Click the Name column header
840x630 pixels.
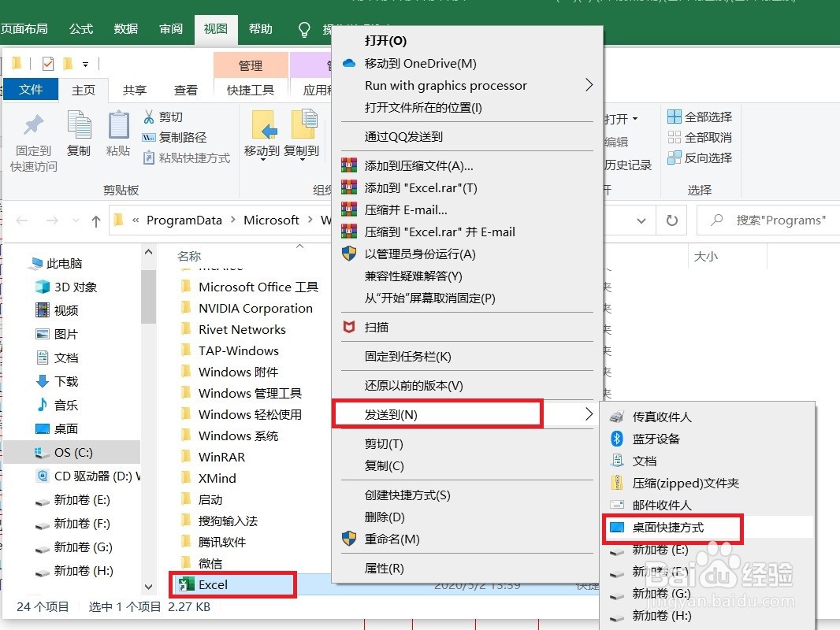pyautogui.click(x=189, y=257)
